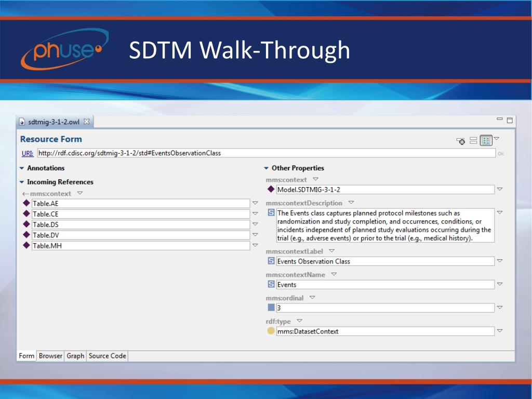Switch to the Graph tab
Screen dimensions: 532x399
click(75, 356)
